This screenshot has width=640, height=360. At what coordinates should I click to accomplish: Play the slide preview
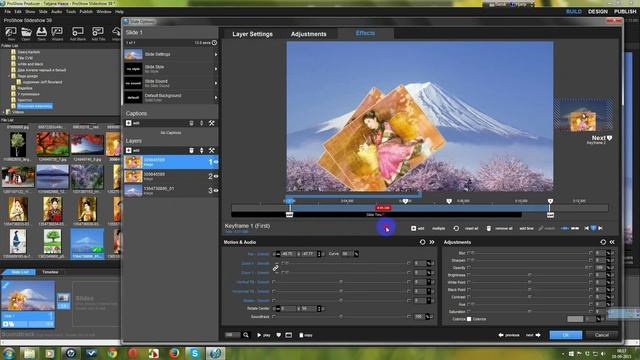[x=264, y=335]
